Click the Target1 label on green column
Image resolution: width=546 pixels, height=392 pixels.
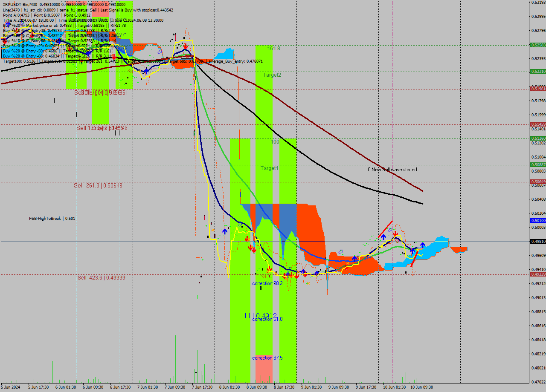pyautogui.click(x=270, y=168)
